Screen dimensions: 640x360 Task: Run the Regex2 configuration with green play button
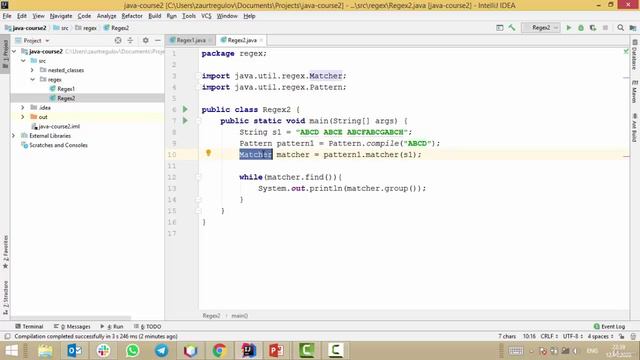point(569,28)
